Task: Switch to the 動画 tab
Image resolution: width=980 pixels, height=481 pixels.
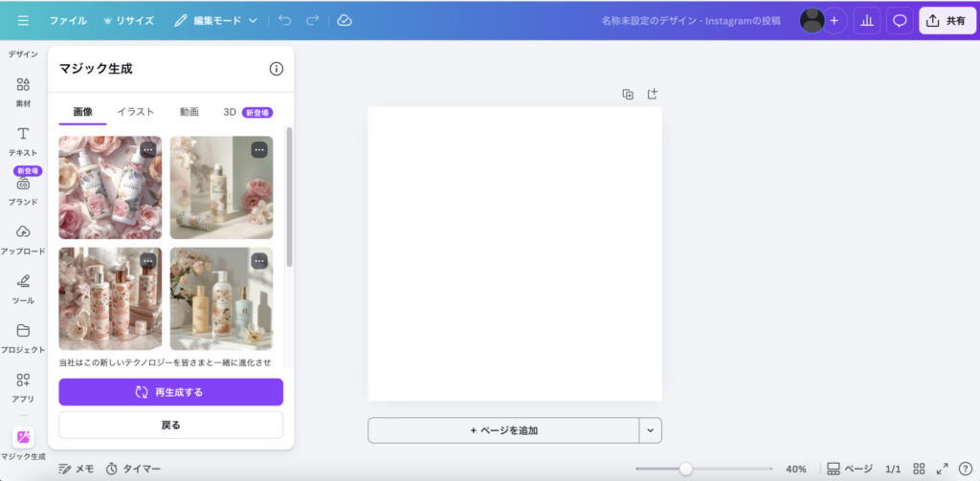Action: 189,113
